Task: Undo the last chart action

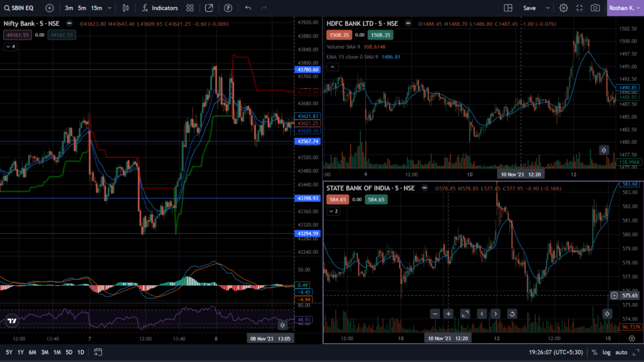Action: (248, 8)
